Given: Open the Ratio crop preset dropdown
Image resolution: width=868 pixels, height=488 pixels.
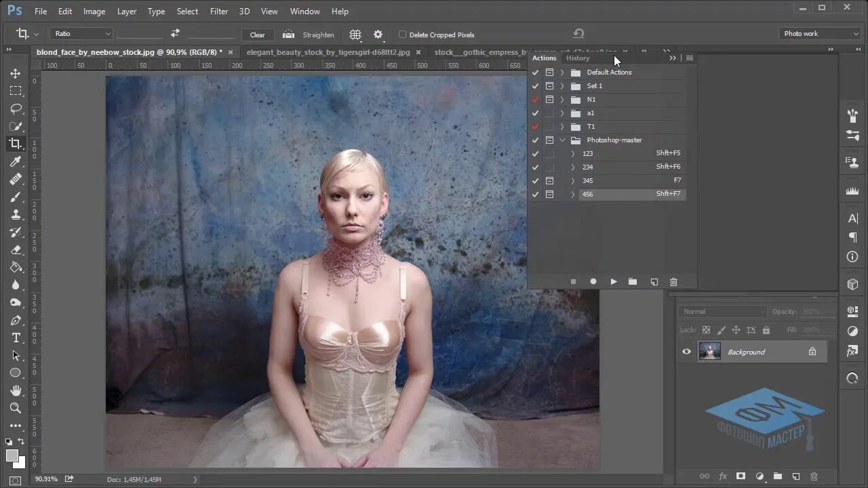Looking at the screenshot, I should tap(81, 34).
